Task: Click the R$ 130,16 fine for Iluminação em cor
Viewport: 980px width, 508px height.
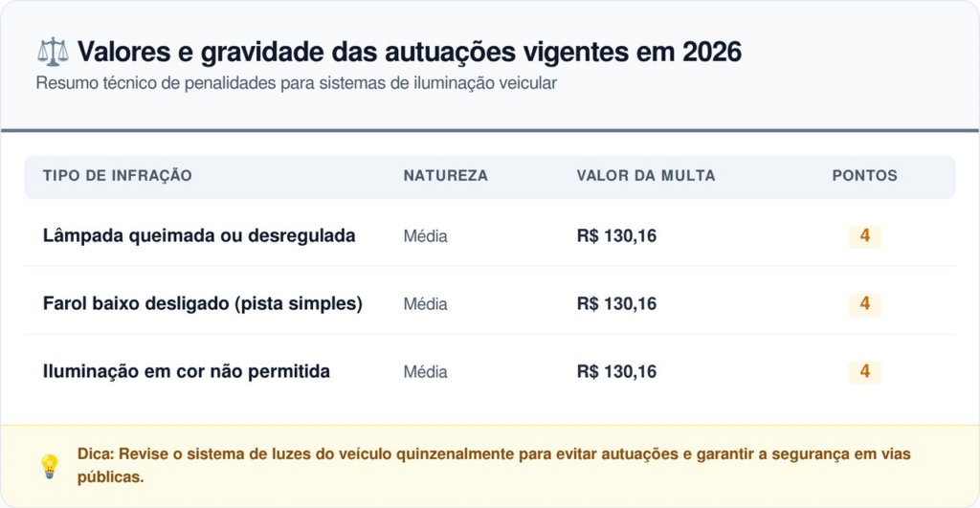Action: (616, 372)
